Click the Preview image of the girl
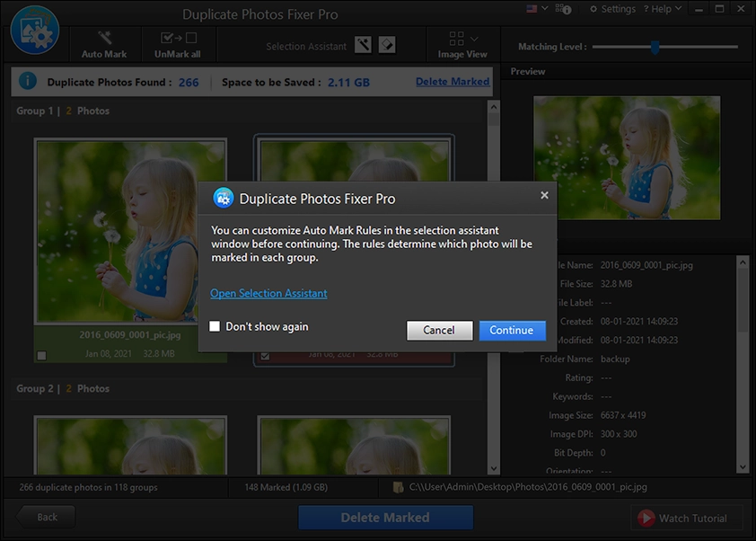Image resolution: width=756 pixels, height=541 pixels. coord(627,158)
